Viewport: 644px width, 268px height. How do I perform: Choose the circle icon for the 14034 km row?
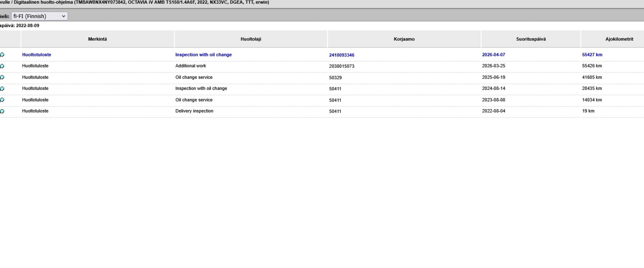pyautogui.click(x=2, y=100)
